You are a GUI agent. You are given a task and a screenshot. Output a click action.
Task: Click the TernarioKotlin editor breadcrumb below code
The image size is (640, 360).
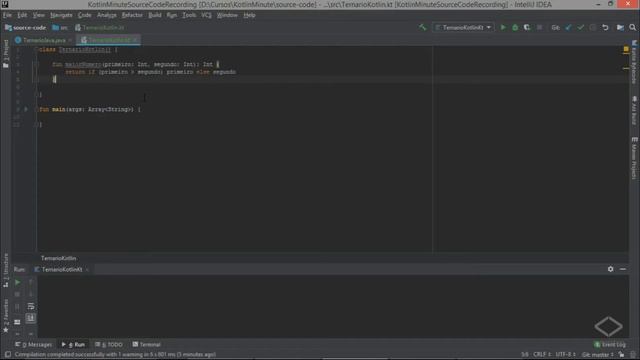[x=58, y=258]
